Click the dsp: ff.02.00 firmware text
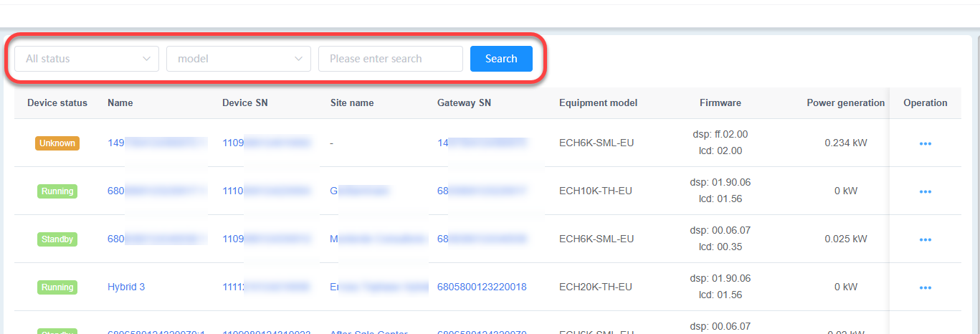Viewport: 980px width, 334px height. [720, 134]
